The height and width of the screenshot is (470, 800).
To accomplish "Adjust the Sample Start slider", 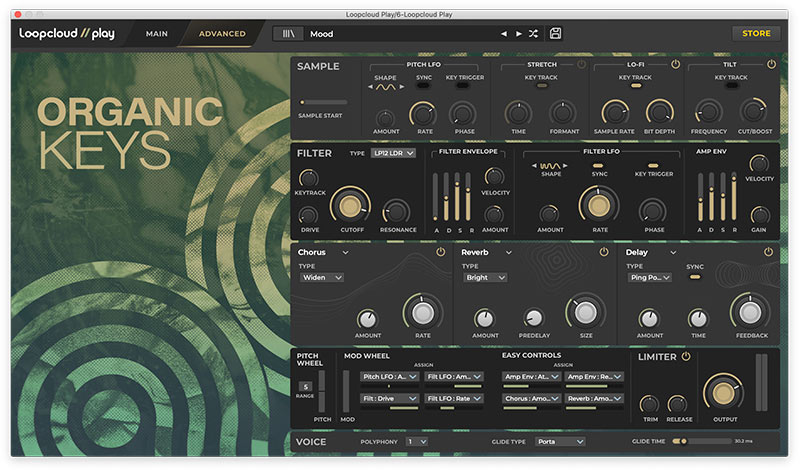I will pos(323,102).
